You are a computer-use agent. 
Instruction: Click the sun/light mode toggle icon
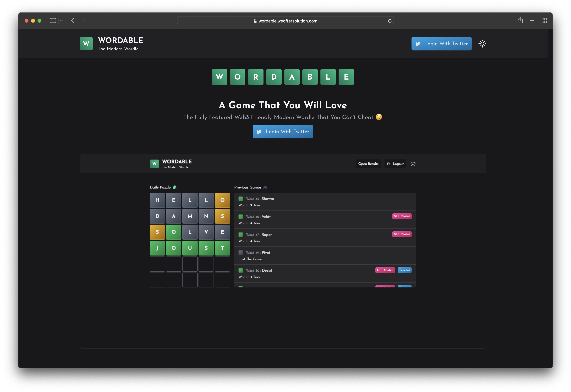[x=482, y=43]
